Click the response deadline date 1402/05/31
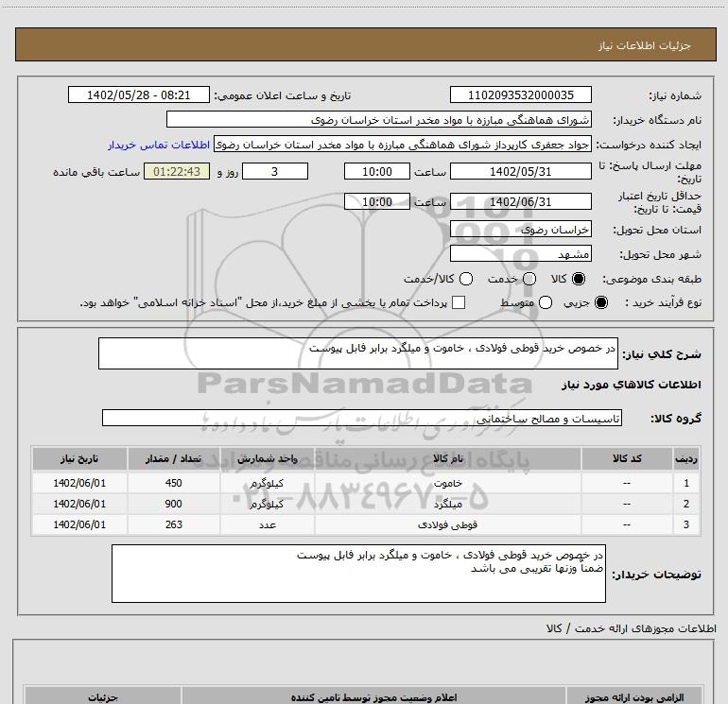728x704 pixels. point(520,172)
